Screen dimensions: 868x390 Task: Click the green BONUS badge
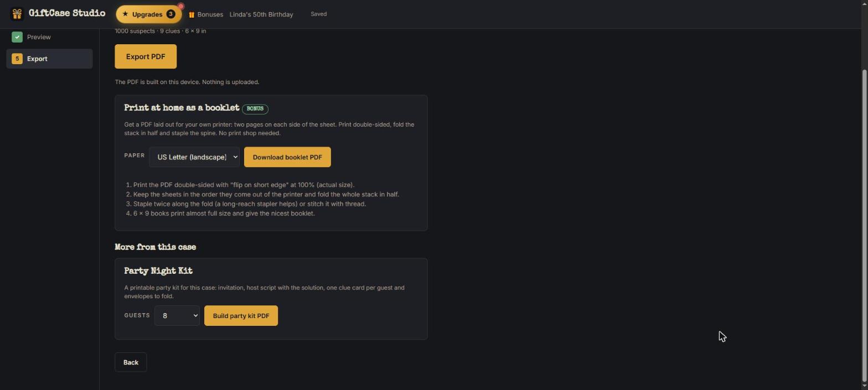[255, 109]
